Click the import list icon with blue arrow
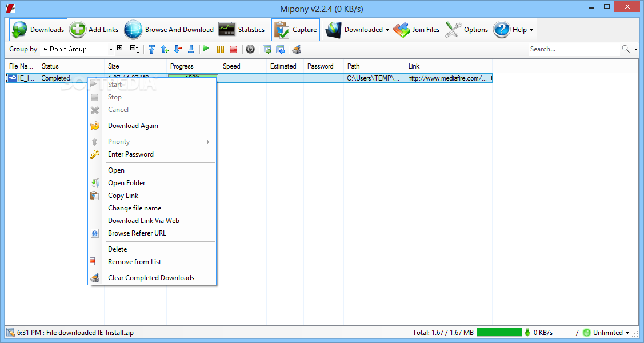The height and width of the screenshot is (343, 644). point(281,49)
